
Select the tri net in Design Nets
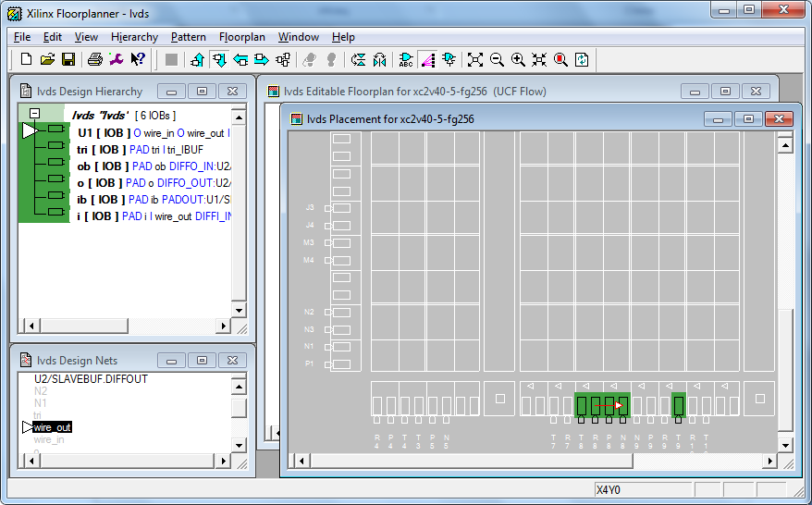(x=37, y=415)
